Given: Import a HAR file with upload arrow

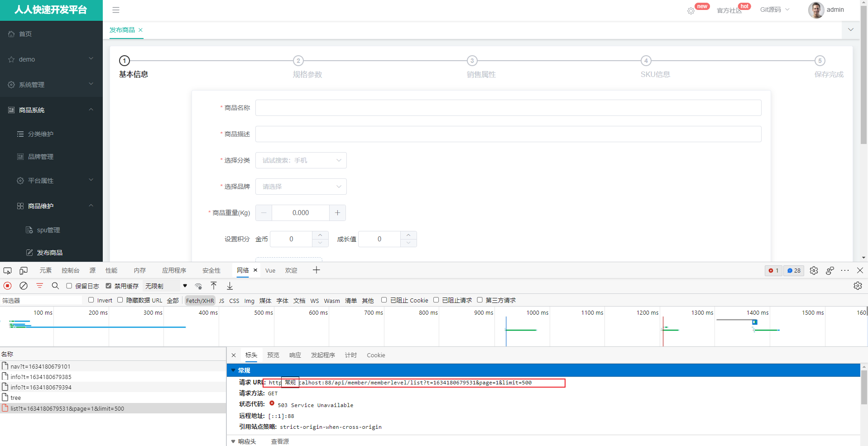Looking at the screenshot, I should 214,286.
